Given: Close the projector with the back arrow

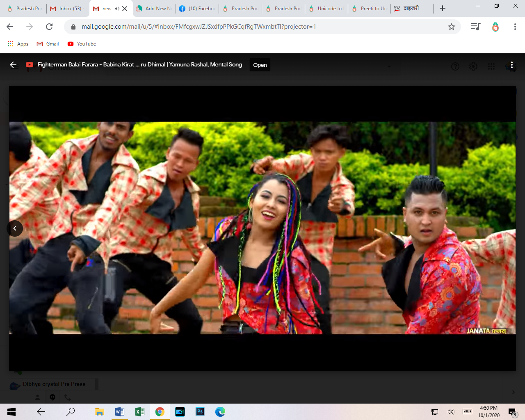Looking at the screenshot, I should point(14,65).
